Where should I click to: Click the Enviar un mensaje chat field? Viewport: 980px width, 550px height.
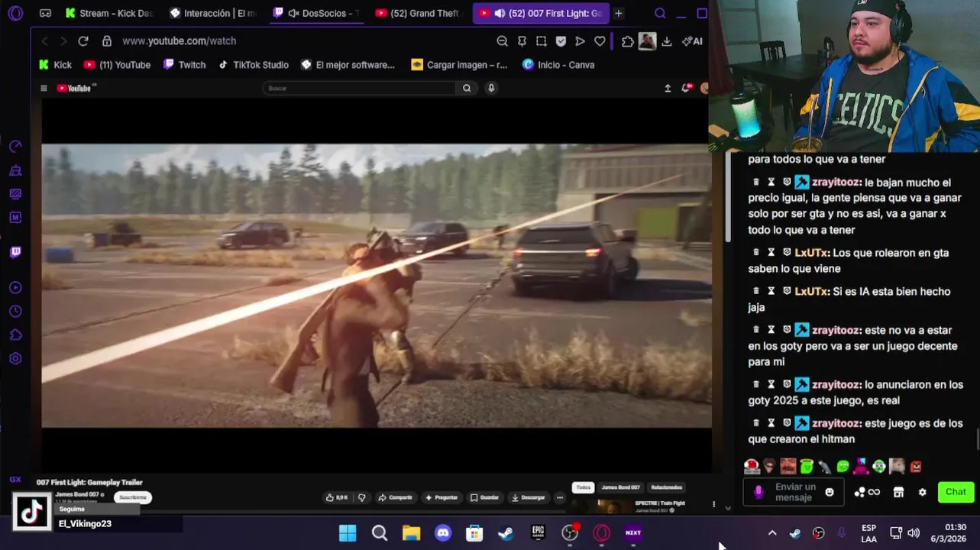(x=794, y=492)
